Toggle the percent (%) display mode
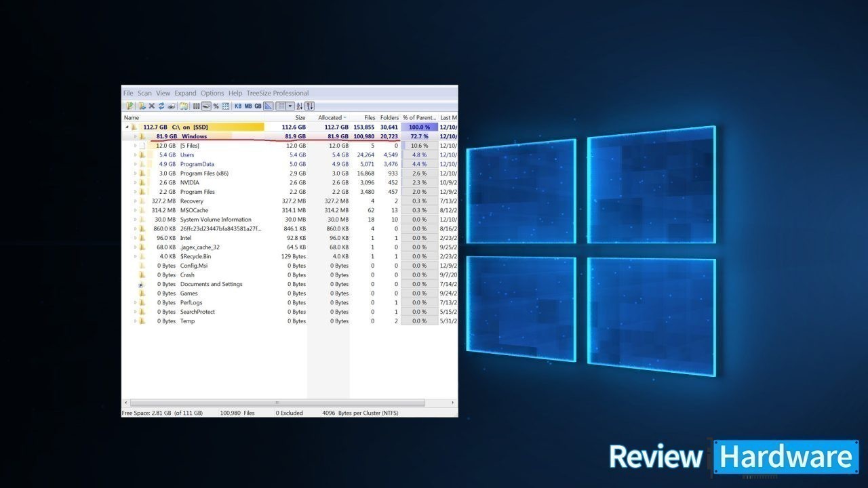Screen dimensions: 868x488 click(x=216, y=106)
